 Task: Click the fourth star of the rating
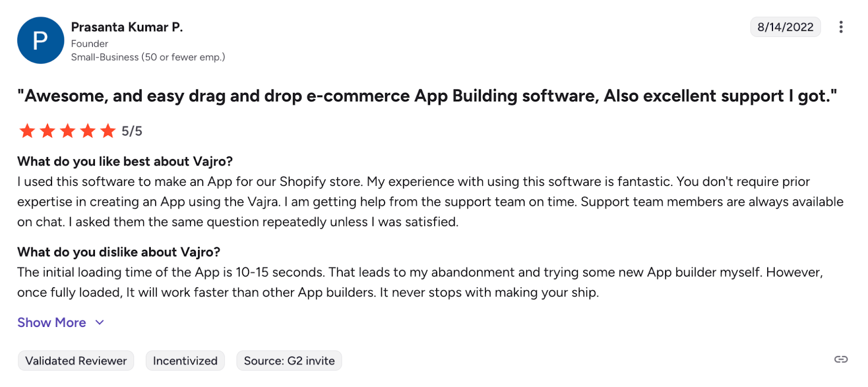tap(87, 131)
